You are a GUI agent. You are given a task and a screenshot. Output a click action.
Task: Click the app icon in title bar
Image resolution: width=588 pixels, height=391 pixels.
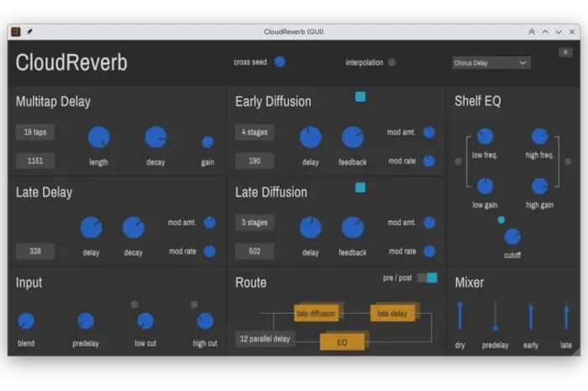click(x=16, y=32)
